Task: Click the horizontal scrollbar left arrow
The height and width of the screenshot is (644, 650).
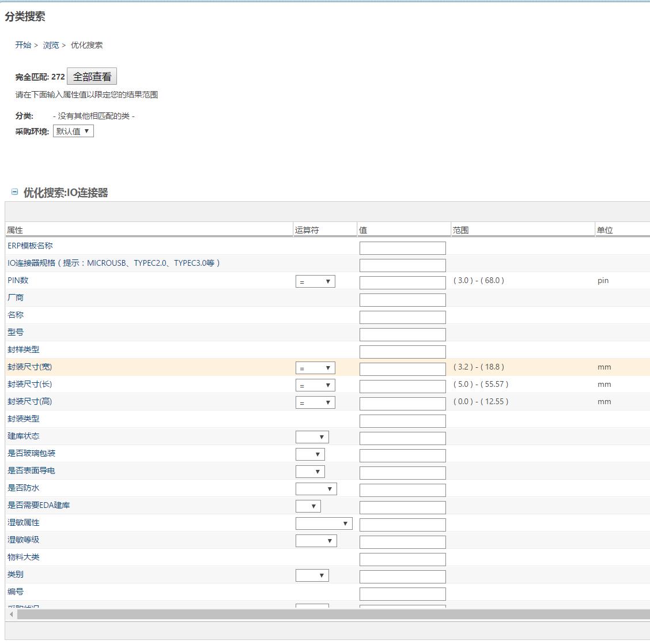Action: [x=11, y=614]
